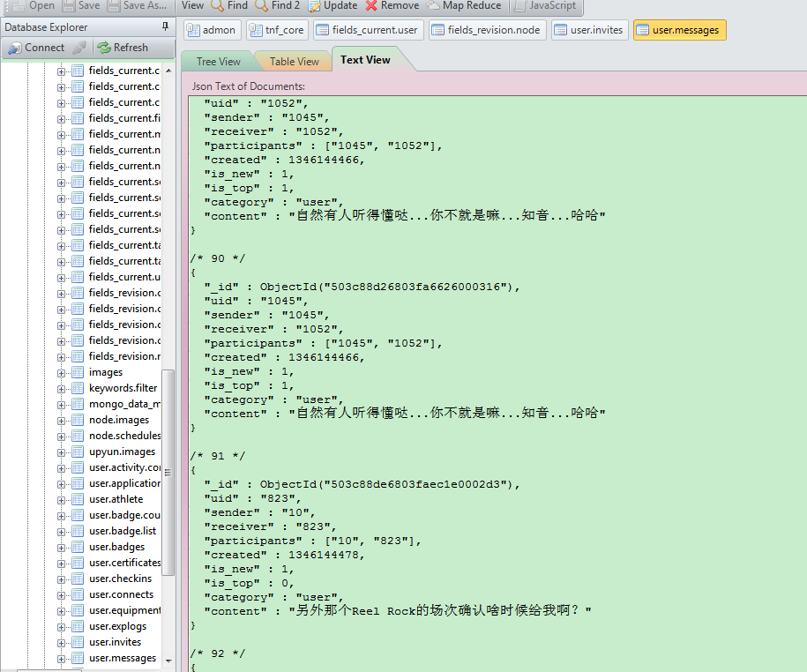Click the Find 2 toolbar button
The width and height of the screenshot is (807, 672).
tap(277, 5)
